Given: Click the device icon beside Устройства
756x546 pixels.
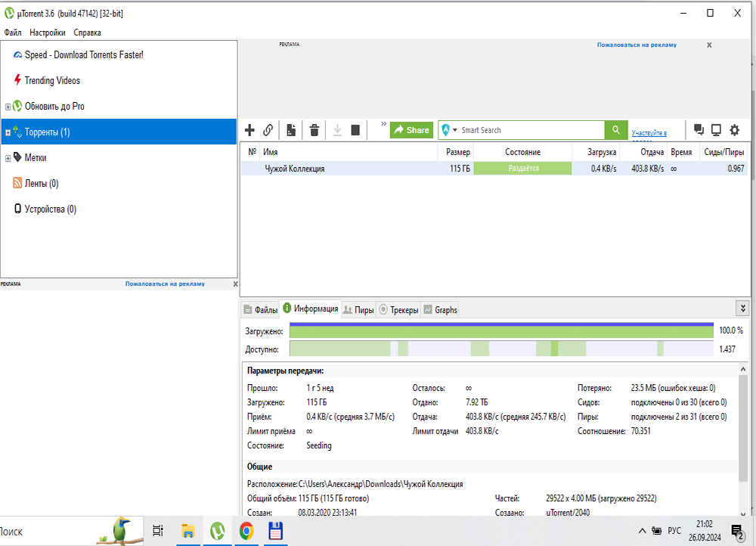Looking at the screenshot, I should click(x=17, y=209).
